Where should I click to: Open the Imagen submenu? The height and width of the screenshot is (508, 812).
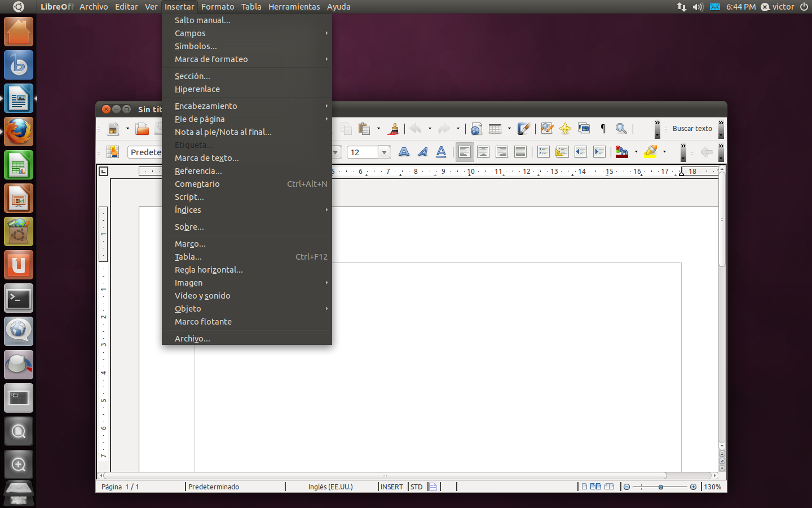247,283
